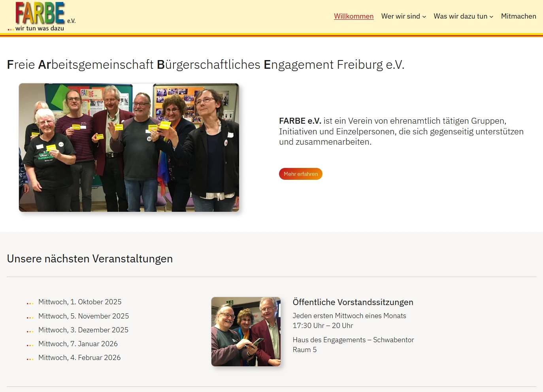543x392 pixels.
Task: Open the Willkommen menu item
Action: (354, 16)
